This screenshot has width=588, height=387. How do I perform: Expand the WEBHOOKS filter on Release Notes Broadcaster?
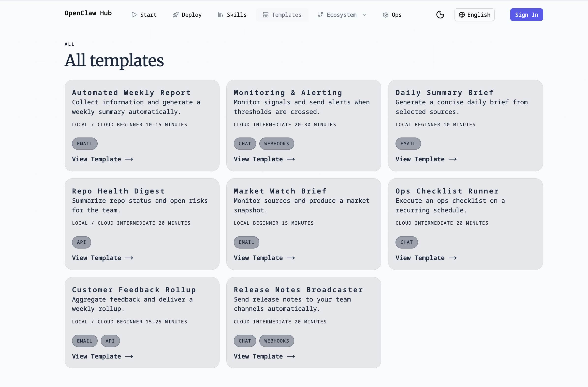277,341
